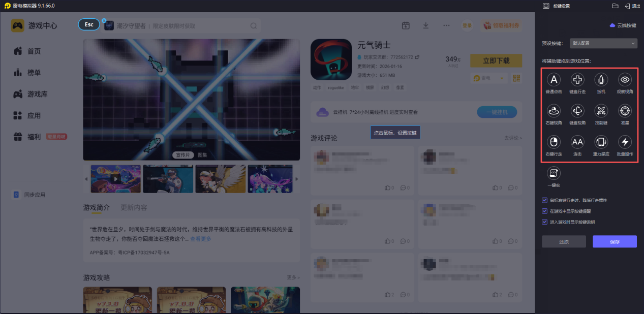
Task: Click the 登录 login button
Action: click(467, 25)
